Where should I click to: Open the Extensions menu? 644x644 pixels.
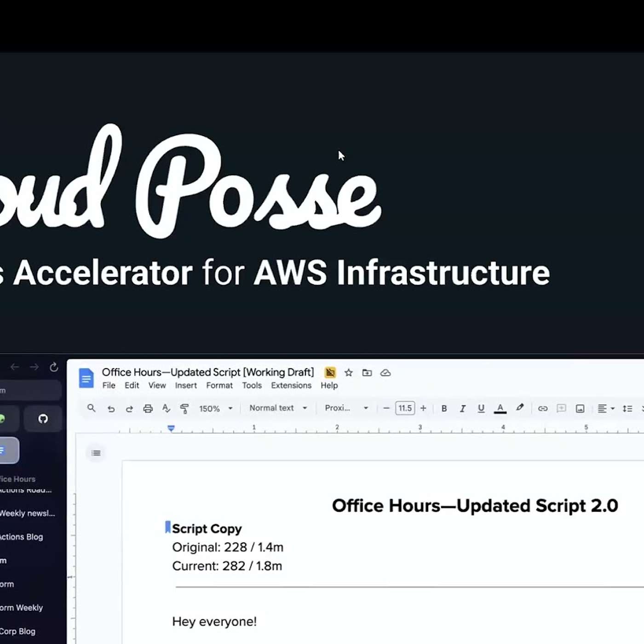point(291,385)
